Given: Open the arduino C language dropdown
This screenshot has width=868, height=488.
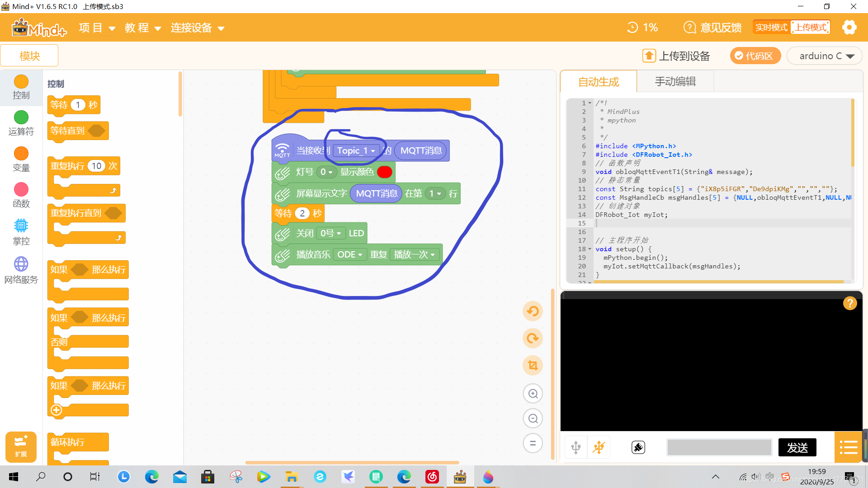Looking at the screenshot, I should point(825,56).
